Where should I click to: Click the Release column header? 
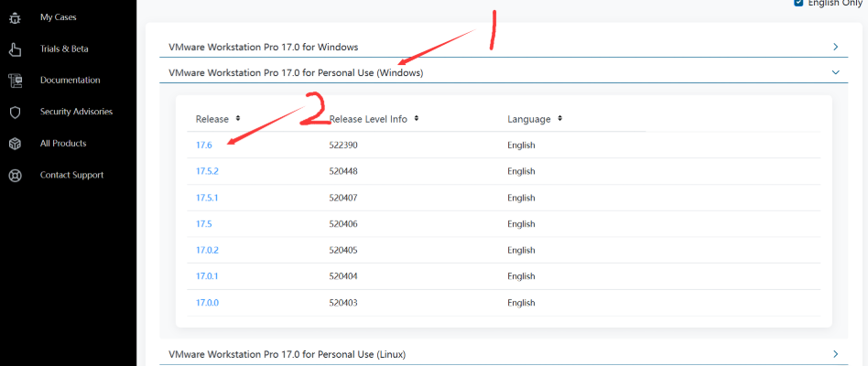[x=212, y=119]
